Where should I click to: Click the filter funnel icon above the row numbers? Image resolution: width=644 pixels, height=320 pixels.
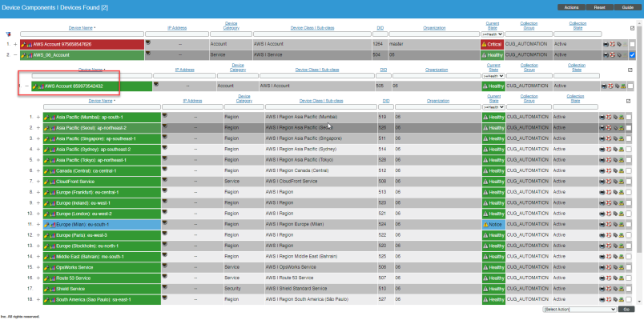click(8, 34)
